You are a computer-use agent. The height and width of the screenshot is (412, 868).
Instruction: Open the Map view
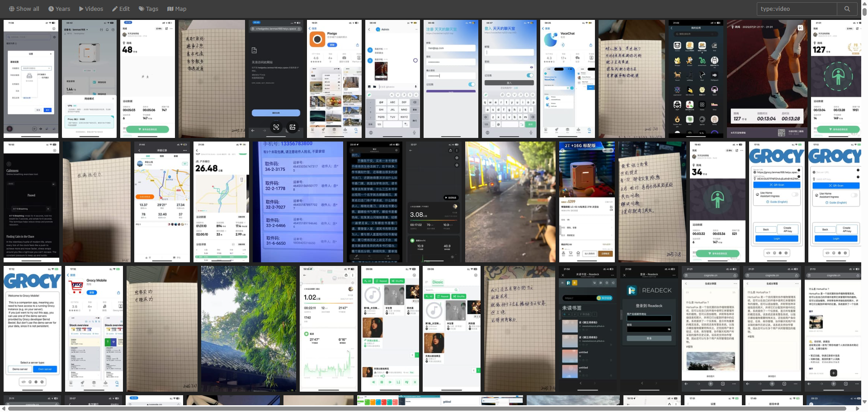177,9
